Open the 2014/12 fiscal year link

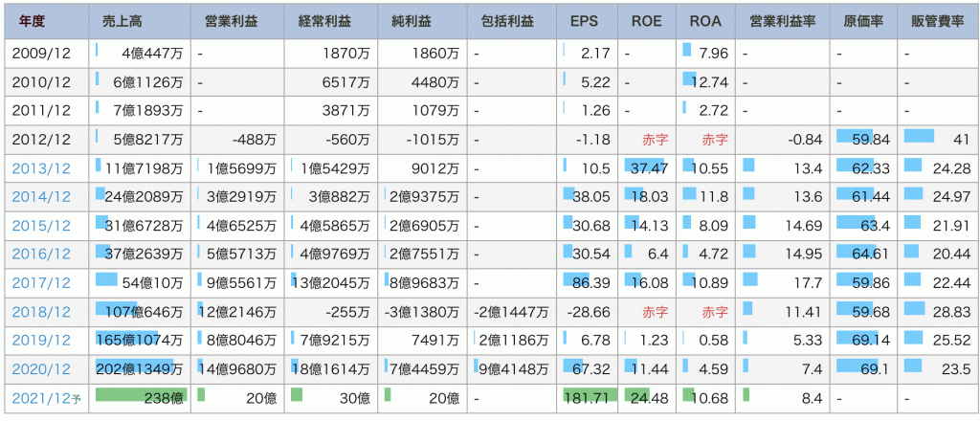pyautogui.click(x=39, y=198)
